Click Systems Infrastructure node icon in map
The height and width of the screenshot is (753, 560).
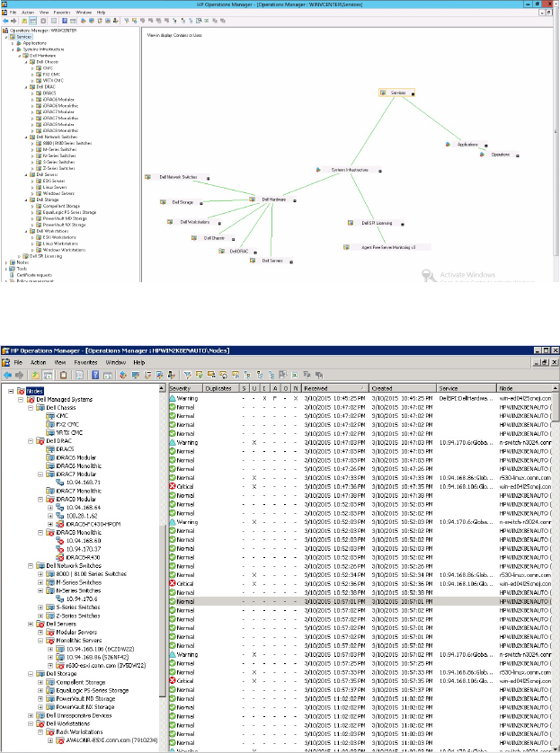click(x=318, y=170)
